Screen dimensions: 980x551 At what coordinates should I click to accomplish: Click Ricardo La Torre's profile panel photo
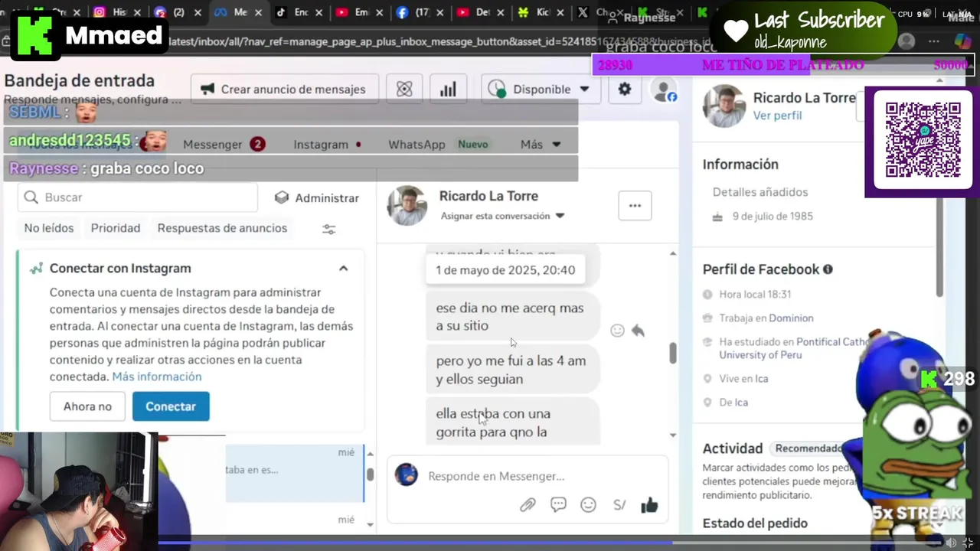click(x=724, y=106)
